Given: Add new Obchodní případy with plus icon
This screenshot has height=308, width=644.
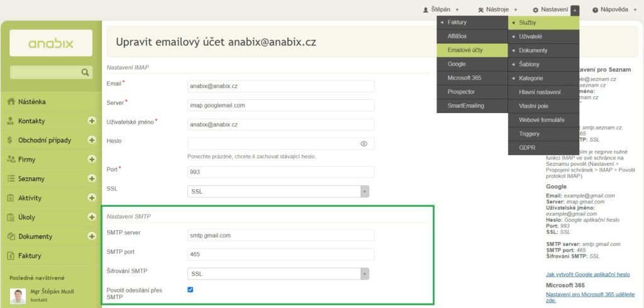Looking at the screenshot, I should 92,140.
